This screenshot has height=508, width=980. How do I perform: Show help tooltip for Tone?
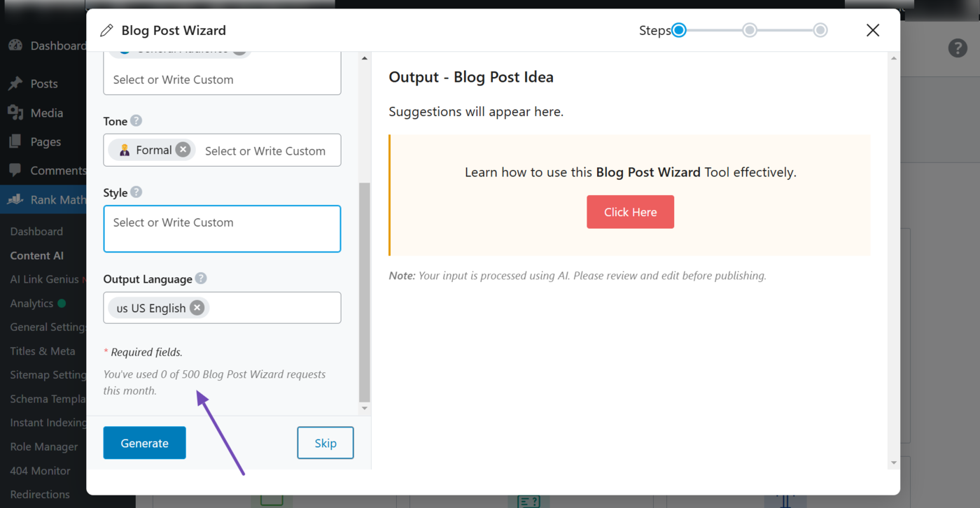pos(136,120)
